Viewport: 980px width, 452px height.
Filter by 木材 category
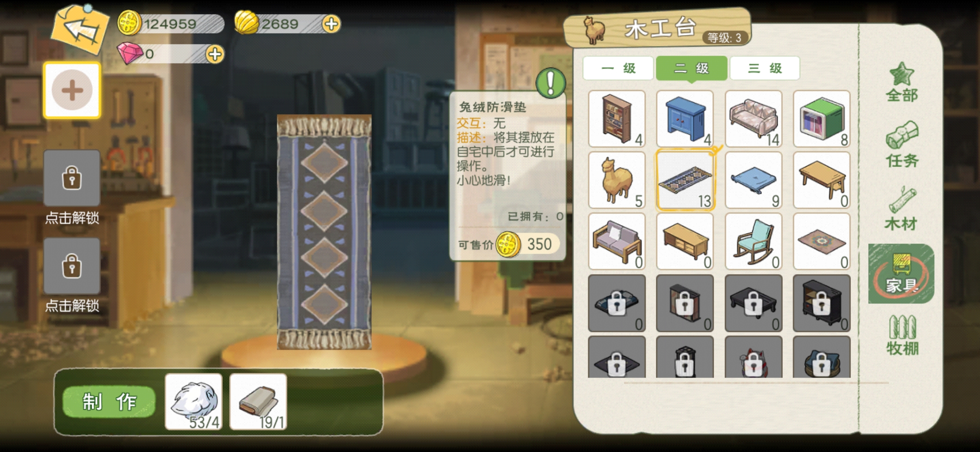(902, 208)
